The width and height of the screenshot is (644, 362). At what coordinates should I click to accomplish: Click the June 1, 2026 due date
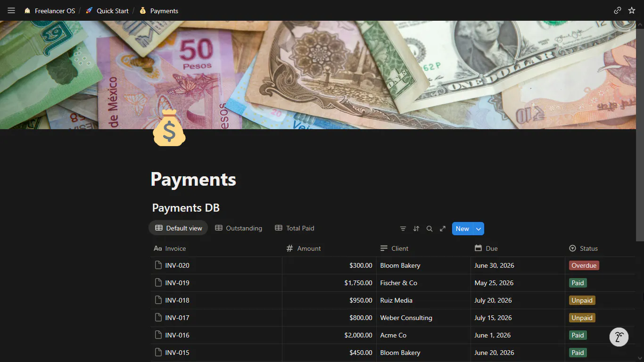pos(493,335)
